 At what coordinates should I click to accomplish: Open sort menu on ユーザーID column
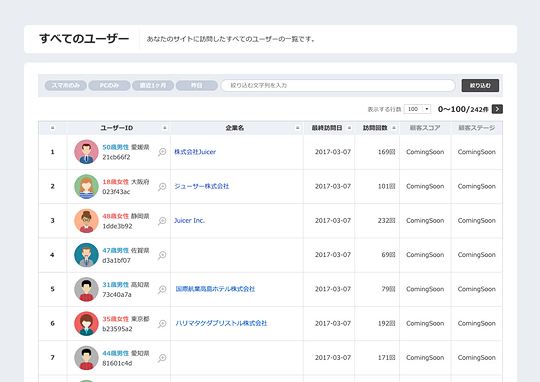[165, 128]
